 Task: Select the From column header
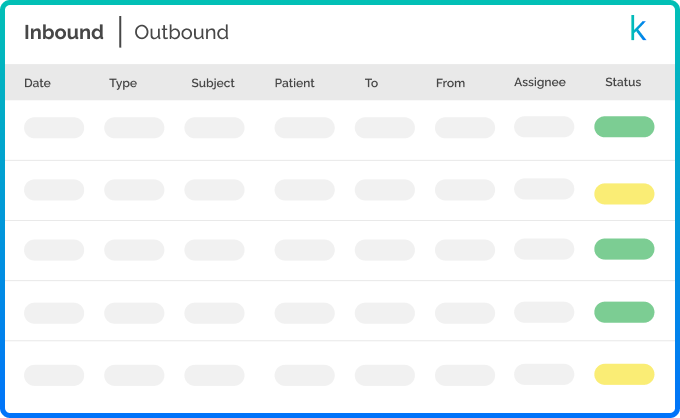coord(450,83)
